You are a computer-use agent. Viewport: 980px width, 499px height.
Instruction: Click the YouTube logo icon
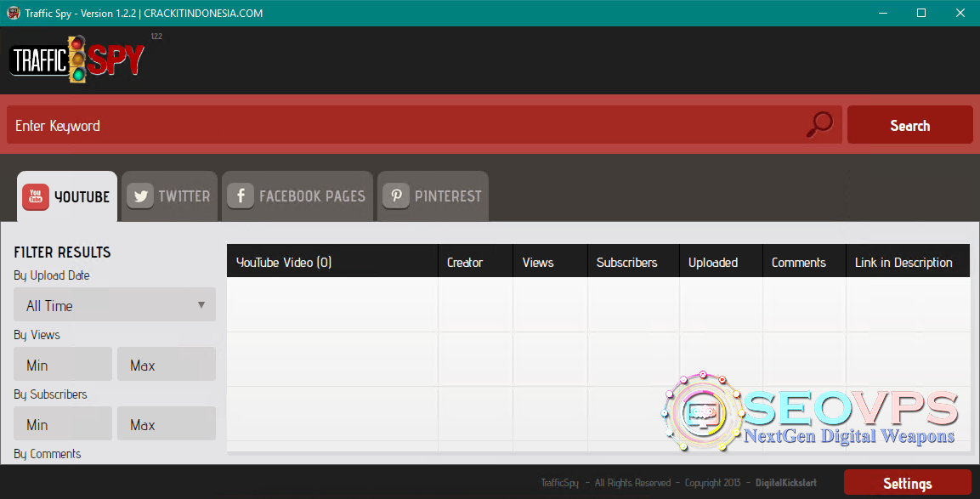tap(36, 196)
